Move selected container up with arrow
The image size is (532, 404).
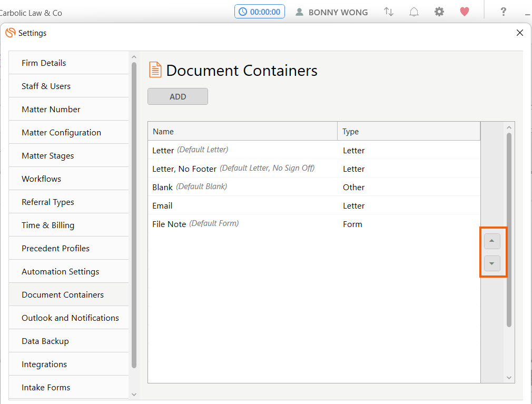tap(492, 241)
